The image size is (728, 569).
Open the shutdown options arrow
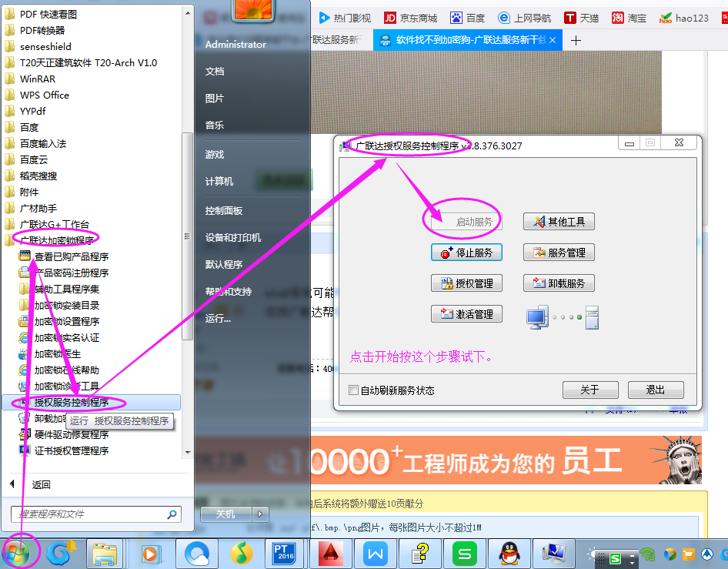[260, 514]
